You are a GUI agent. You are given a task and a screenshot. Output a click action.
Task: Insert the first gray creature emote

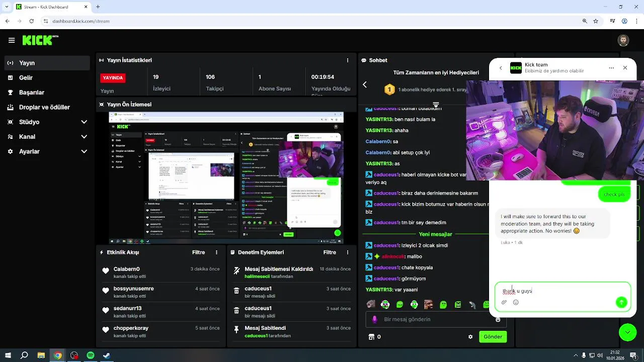click(371, 304)
